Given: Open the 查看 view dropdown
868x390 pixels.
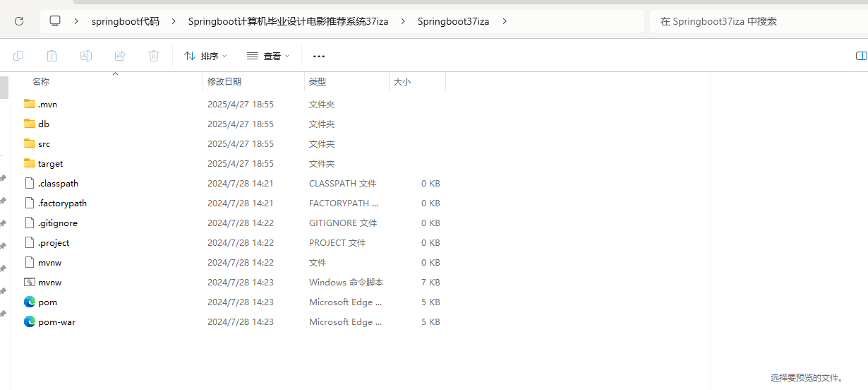Looking at the screenshot, I should (268, 56).
